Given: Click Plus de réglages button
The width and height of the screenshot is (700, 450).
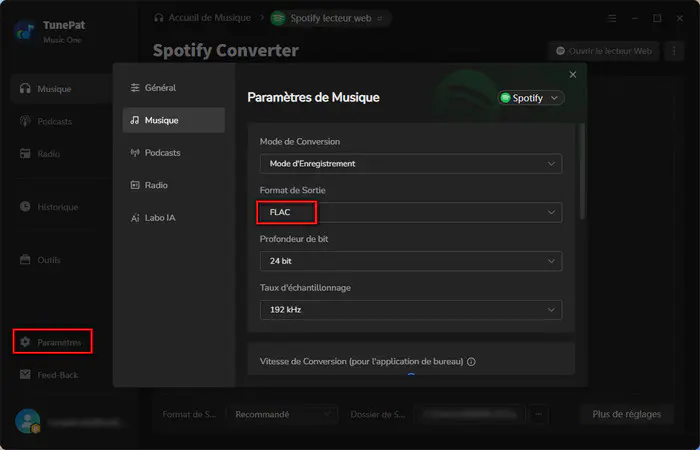Looking at the screenshot, I should pyautogui.click(x=626, y=414).
